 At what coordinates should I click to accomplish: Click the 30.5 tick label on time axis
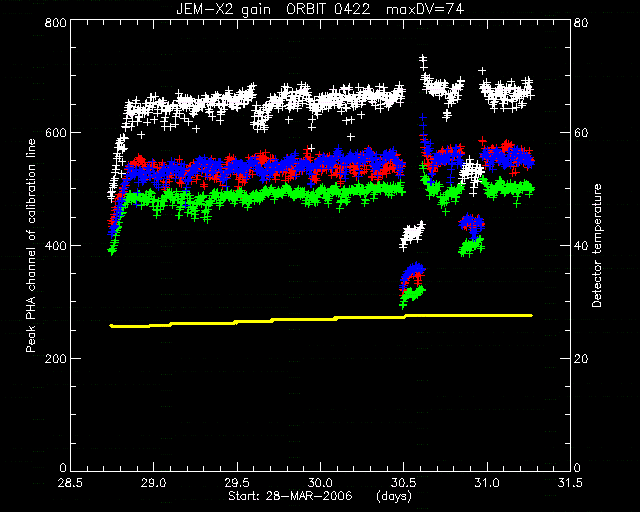404,483
